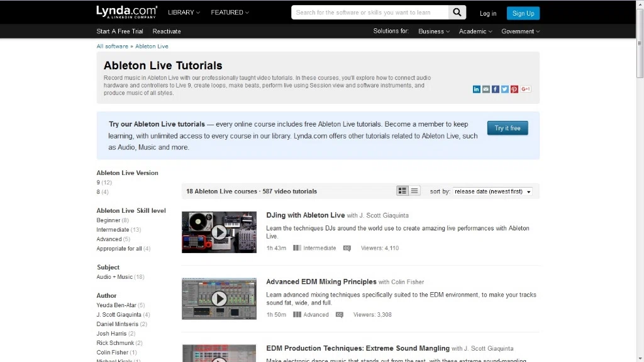Share page via Facebook icon

point(496,89)
